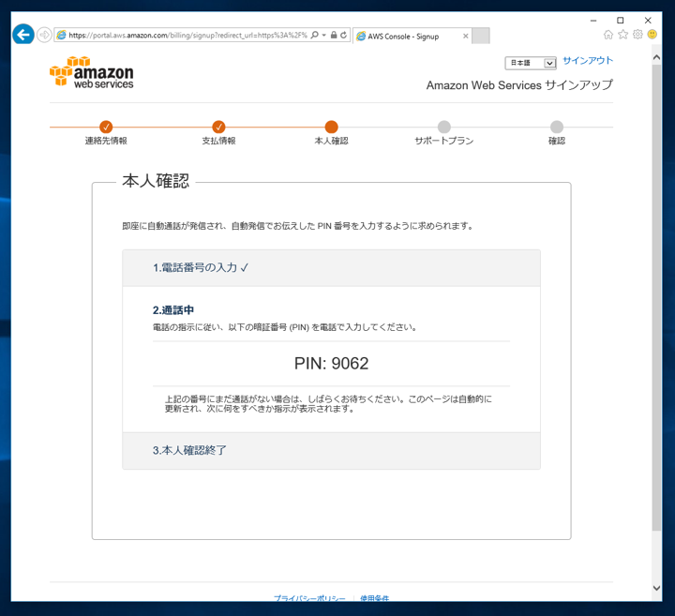The height and width of the screenshot is (616, 675).
Task: Click the address bar search magnifier icon
Action: (315, 35)
